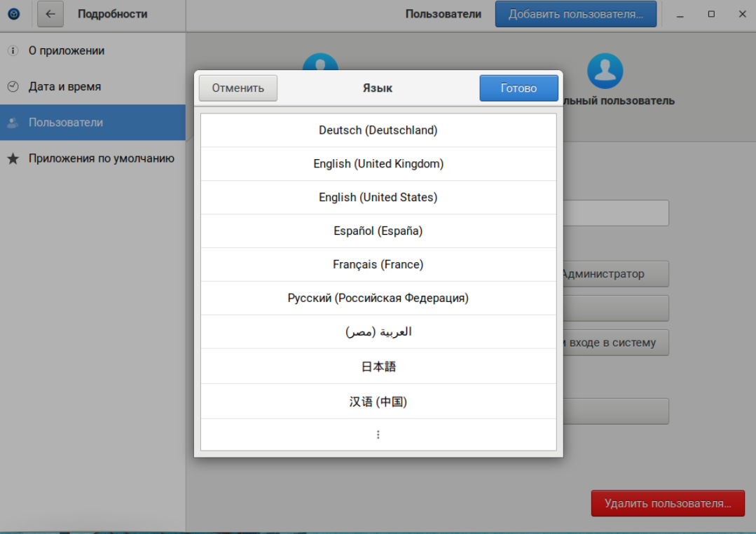Image resolution: width=756 pixels, height=534 pixels.
Task: Click the local user avatar icon
Action: [x=605, y=71]
